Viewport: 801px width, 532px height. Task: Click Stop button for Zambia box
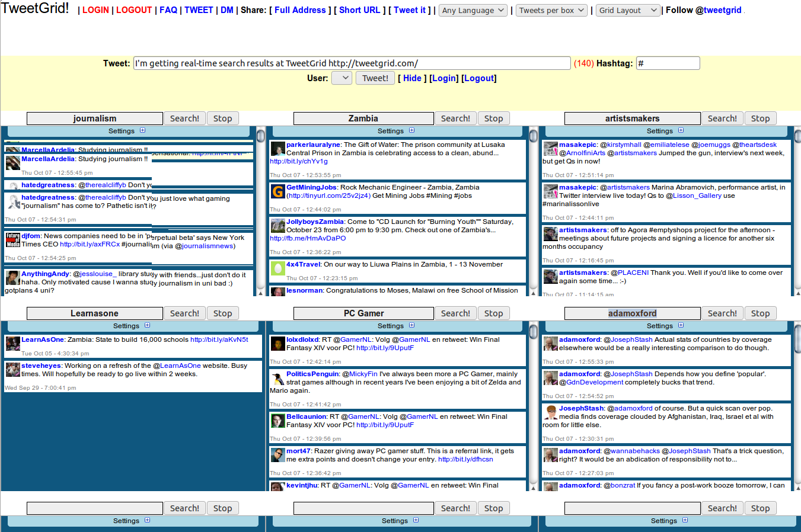493,118
